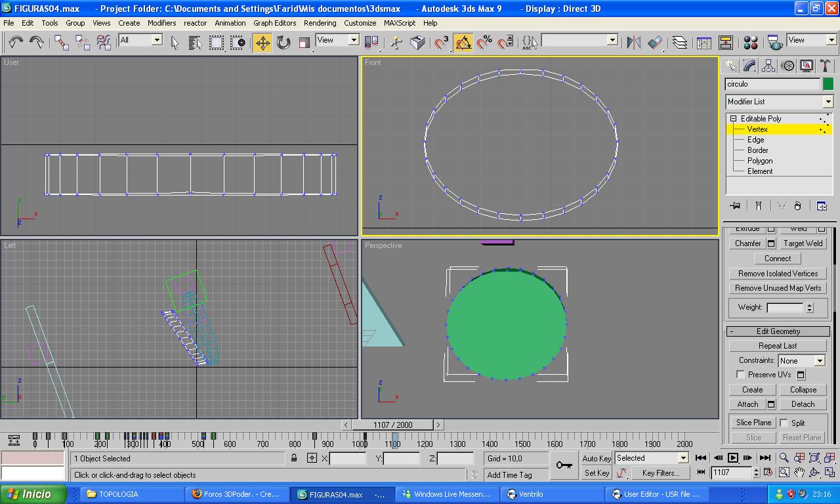Open the reference coordinate system View dropdown
Image resolution: width=840 pixels, height=504 pixels.
tap(337, 40)
